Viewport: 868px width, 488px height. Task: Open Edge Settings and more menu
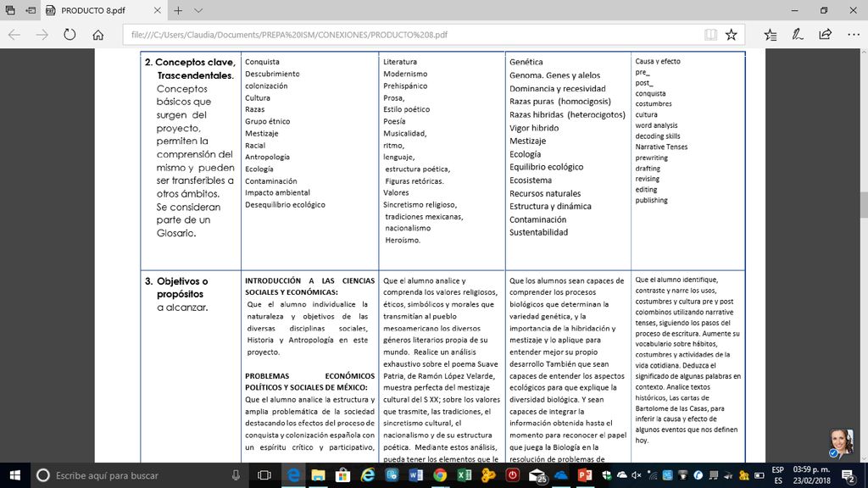point(854,34)
